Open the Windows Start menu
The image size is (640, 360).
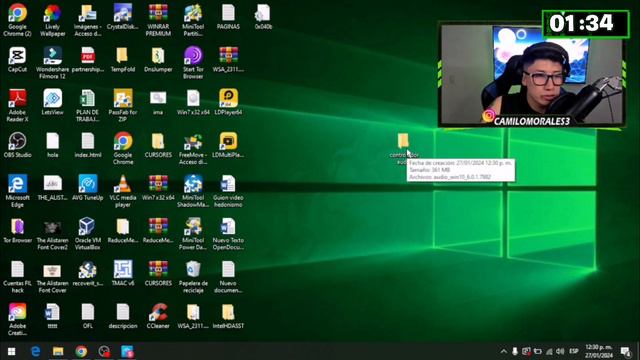[x=11, y=351]
